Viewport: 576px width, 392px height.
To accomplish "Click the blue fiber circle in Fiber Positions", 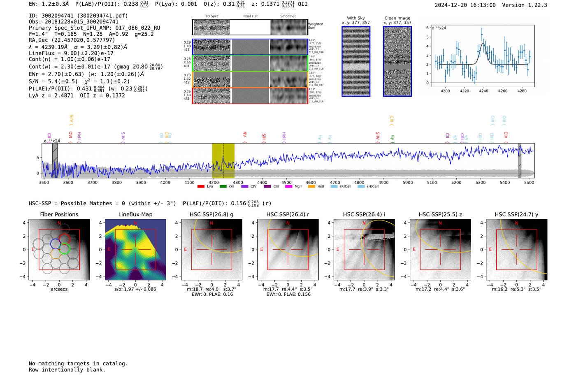I will [55, 244].
